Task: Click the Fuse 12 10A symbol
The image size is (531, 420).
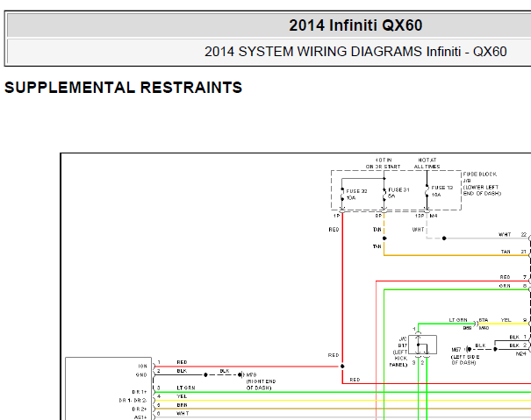Action: click(427, 192)
